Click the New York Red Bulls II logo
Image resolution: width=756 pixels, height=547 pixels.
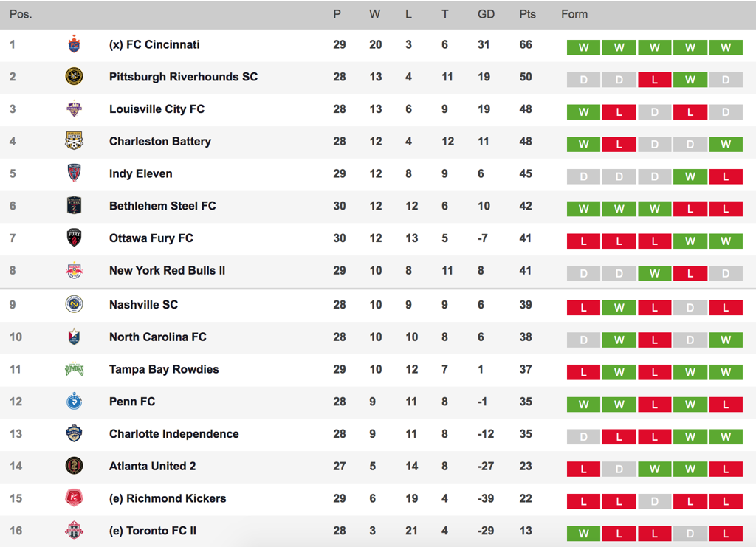pos(74,270)
